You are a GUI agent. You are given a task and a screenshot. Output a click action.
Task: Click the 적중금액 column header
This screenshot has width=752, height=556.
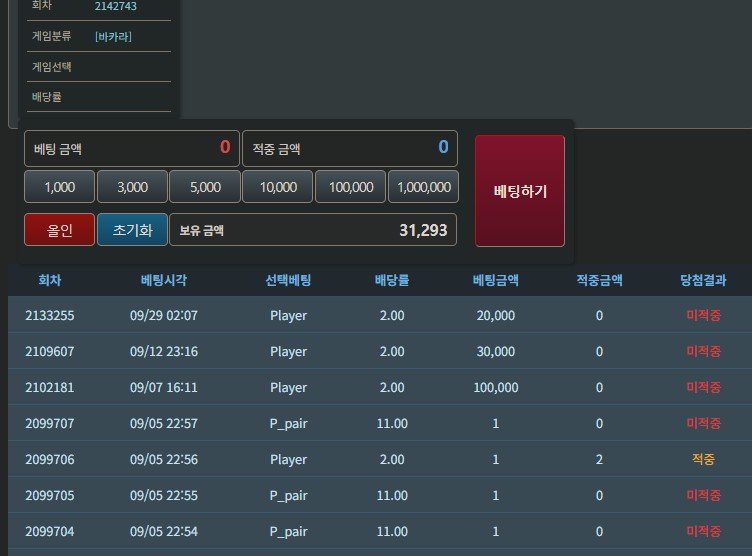(x=599, y=280)
